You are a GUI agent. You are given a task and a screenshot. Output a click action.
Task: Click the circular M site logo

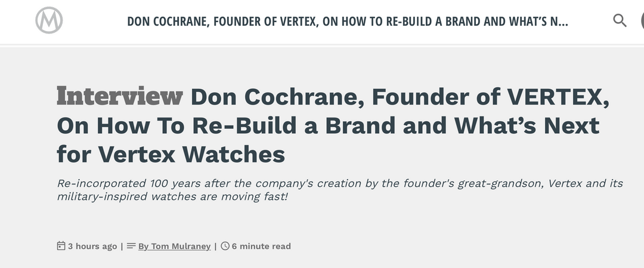49,21
